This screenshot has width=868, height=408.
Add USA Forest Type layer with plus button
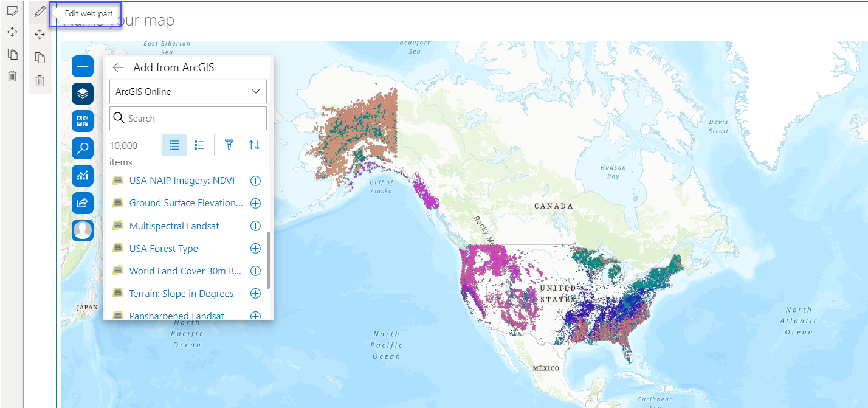(x=255, y=248)
